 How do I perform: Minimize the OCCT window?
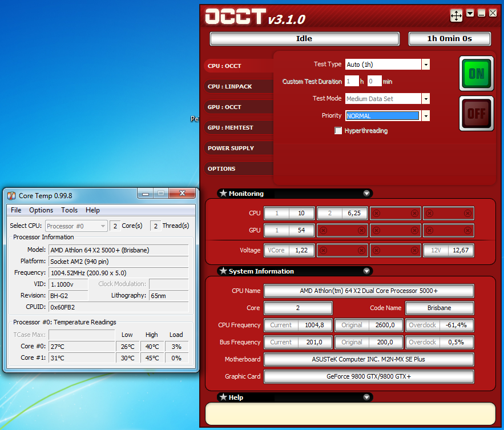[481, 13]
